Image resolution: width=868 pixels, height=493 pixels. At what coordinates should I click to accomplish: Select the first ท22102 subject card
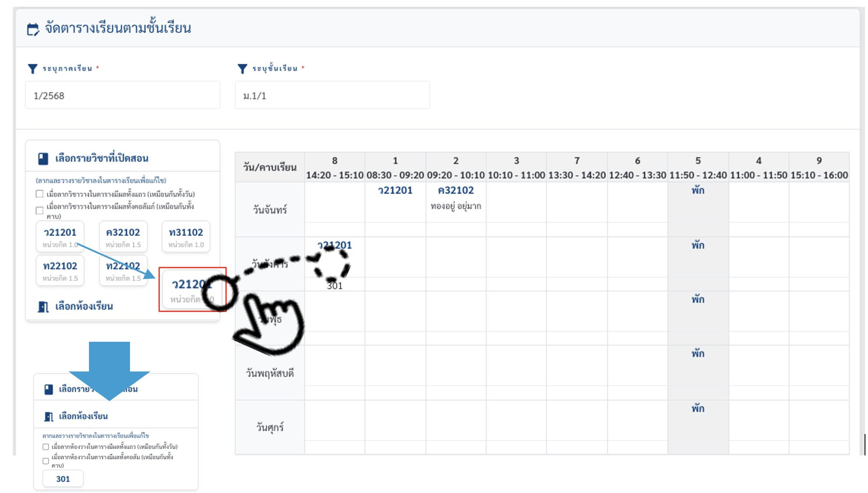point(60,270)
